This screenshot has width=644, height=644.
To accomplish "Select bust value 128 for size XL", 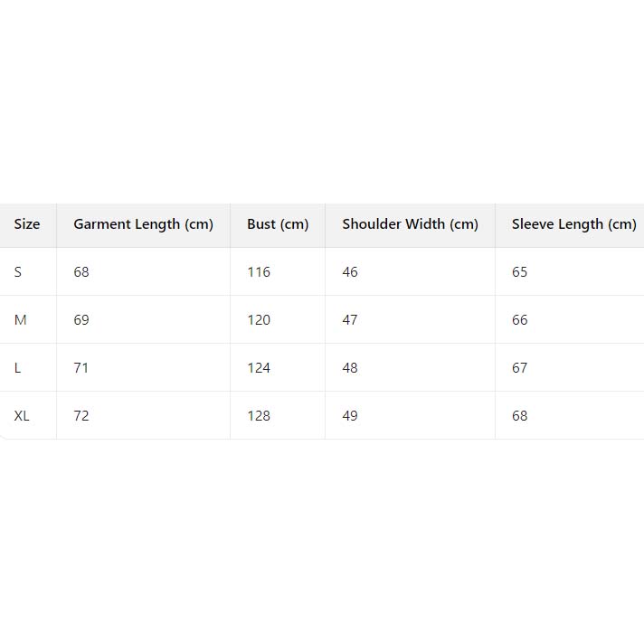I will point(259,416).
